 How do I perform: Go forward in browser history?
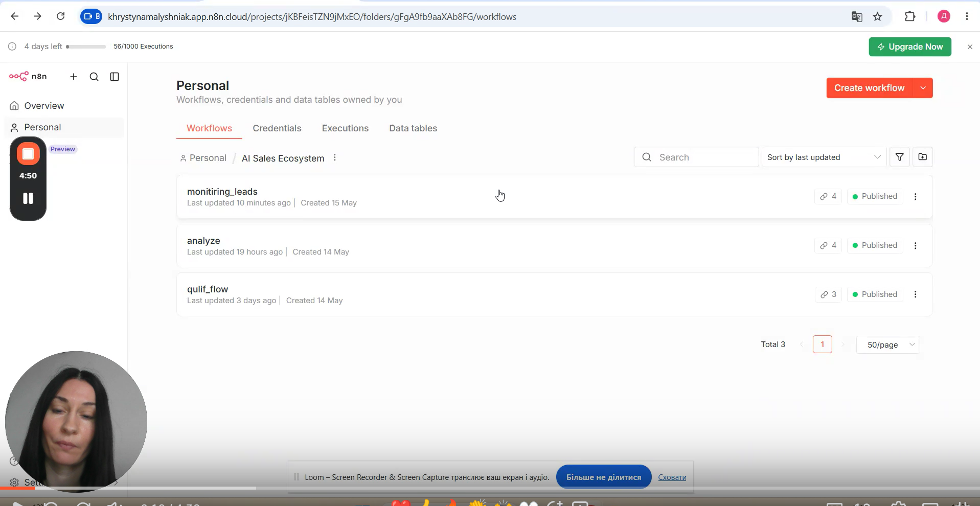coord(37,16)
